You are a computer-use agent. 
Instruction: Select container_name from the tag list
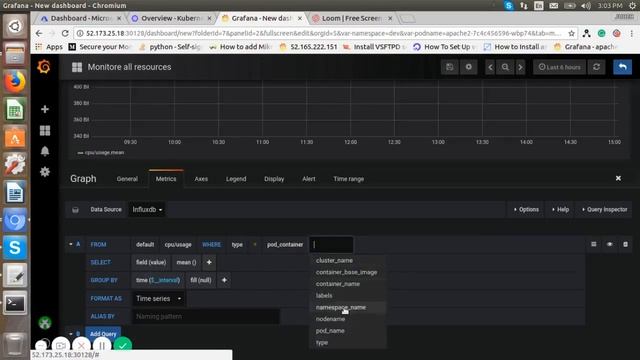pyautogui.click(x=348, y=284)
